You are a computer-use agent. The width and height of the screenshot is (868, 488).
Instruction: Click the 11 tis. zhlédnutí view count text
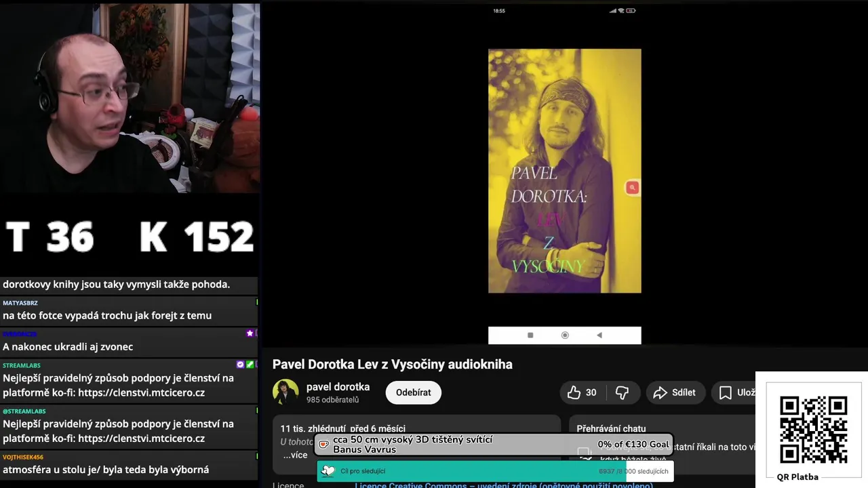[313, 428]
